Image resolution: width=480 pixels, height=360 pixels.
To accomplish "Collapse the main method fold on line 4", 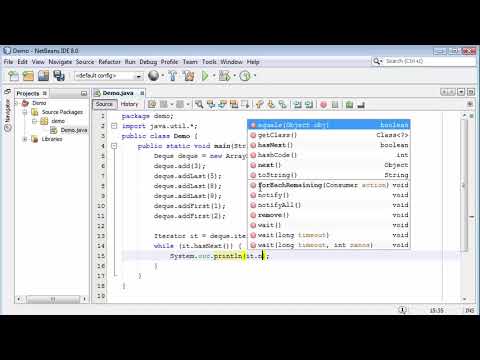I will 114,146.
